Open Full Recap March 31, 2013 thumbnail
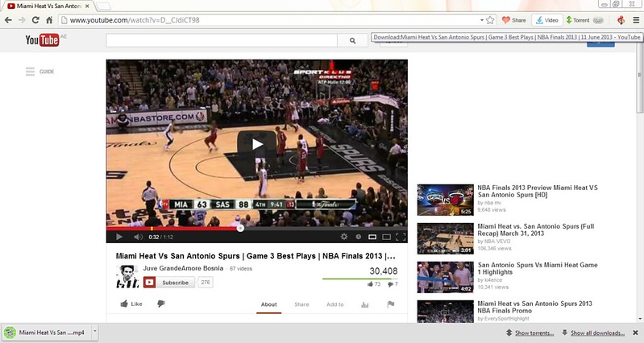This screenshot has height=343, width=644. tap(445, 238)
